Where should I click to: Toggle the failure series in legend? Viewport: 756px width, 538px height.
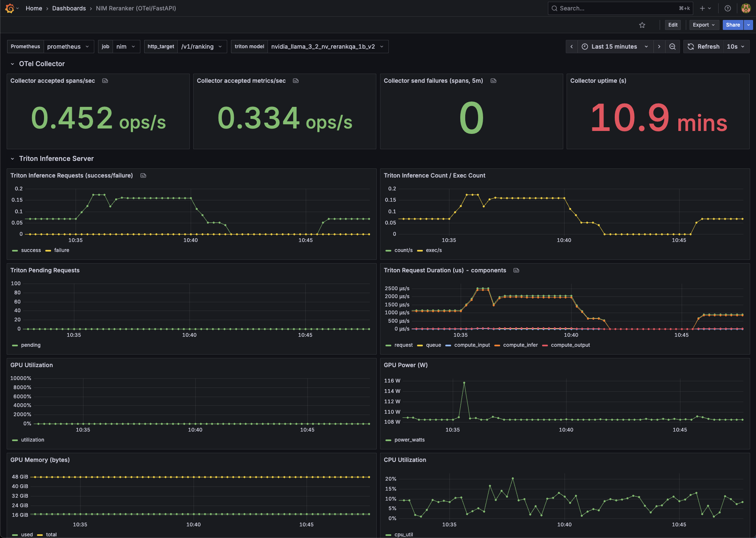click(x=61, y=250)
